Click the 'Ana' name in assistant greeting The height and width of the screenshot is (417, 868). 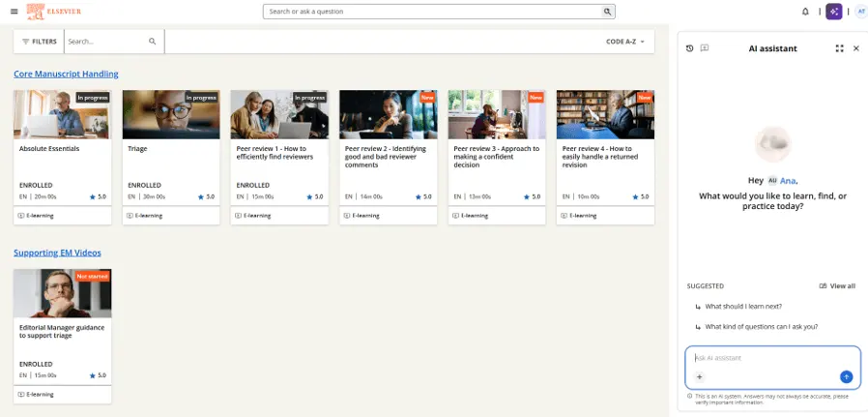pyautogui.click(x=788, y=181)
